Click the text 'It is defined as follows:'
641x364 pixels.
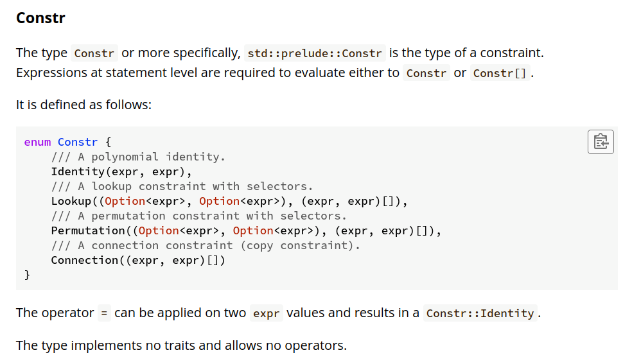pos(83,105)
